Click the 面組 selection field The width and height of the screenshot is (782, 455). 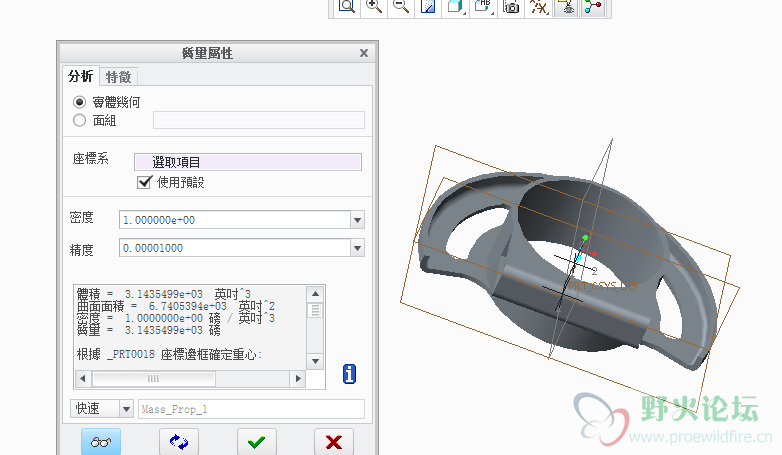click(259, 120)
